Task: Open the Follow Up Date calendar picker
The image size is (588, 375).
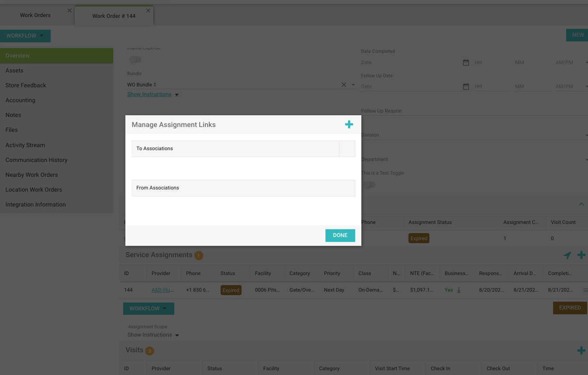Action: click(x=466, y=86)
